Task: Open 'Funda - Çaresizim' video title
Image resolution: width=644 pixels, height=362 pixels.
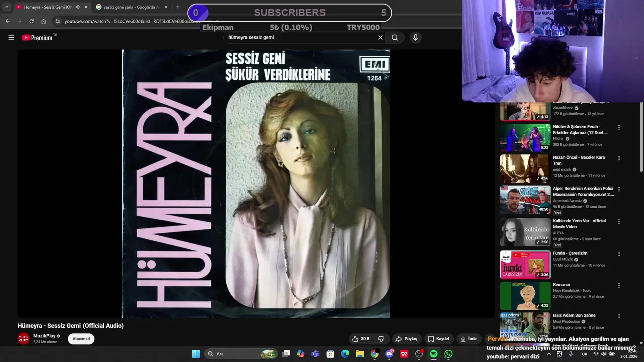Action: pyautogui.click(x=570, y=253)
